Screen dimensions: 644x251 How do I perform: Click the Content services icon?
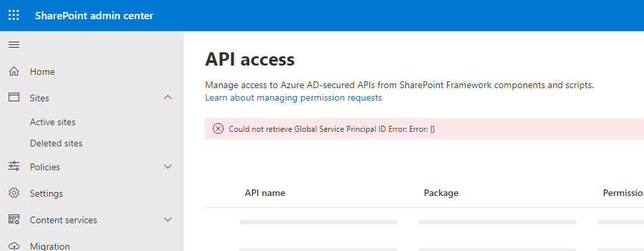pos(14,220)
